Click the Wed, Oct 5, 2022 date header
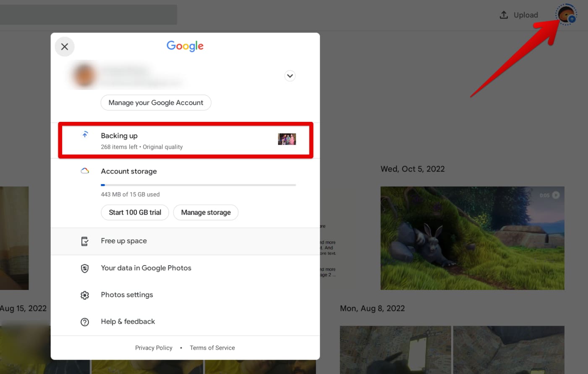Image resolution: width=588 pixels, height=374 pixels. [x=413, y=169]
